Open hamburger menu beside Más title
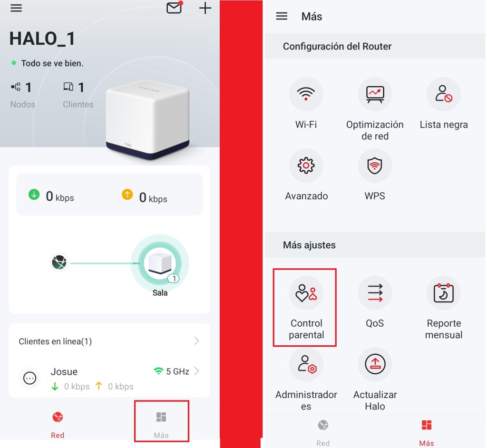 click(x=282, y=16)
